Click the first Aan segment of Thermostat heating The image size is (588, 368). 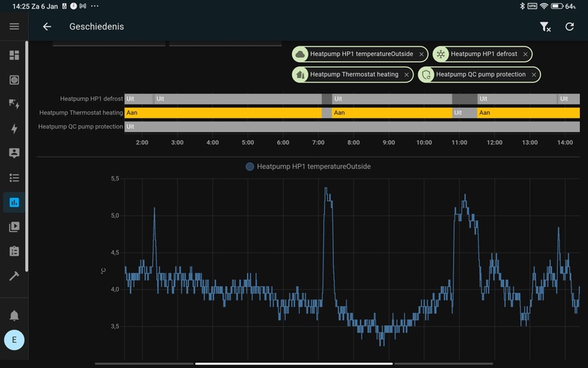click(x=223, y=113)
